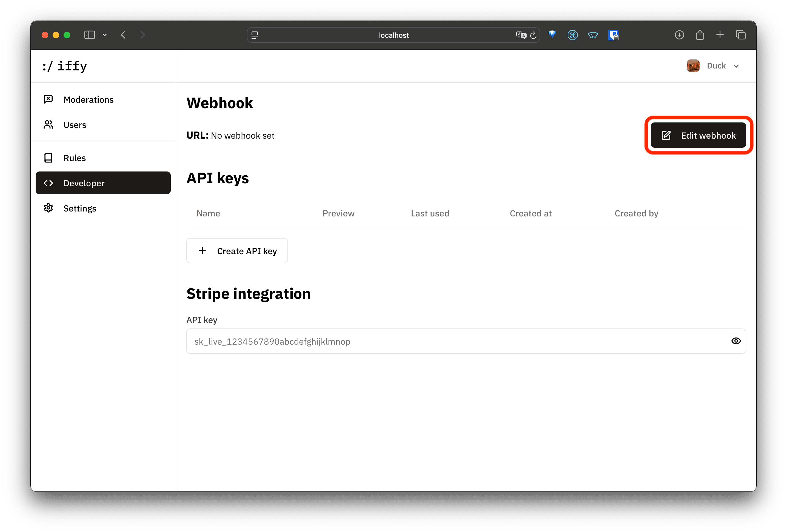
Task: Click the share icon in the toolbar
Action: coord(700,35)
